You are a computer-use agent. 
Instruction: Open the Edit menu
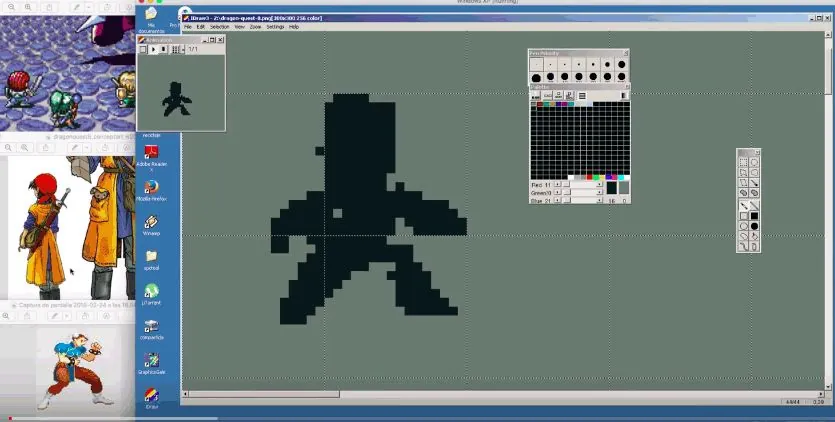click(x=201, y=27)
